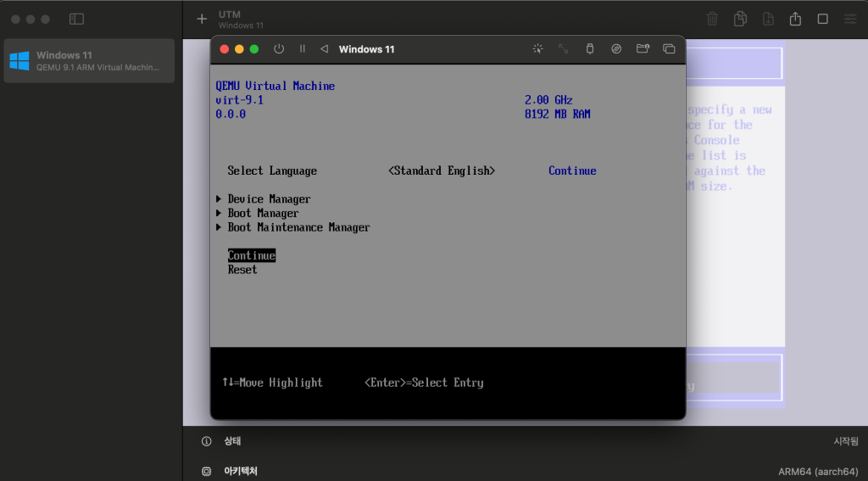Select the highlighted Continue entry
This screenshot has width=868, height=481.
coord(252,255)
